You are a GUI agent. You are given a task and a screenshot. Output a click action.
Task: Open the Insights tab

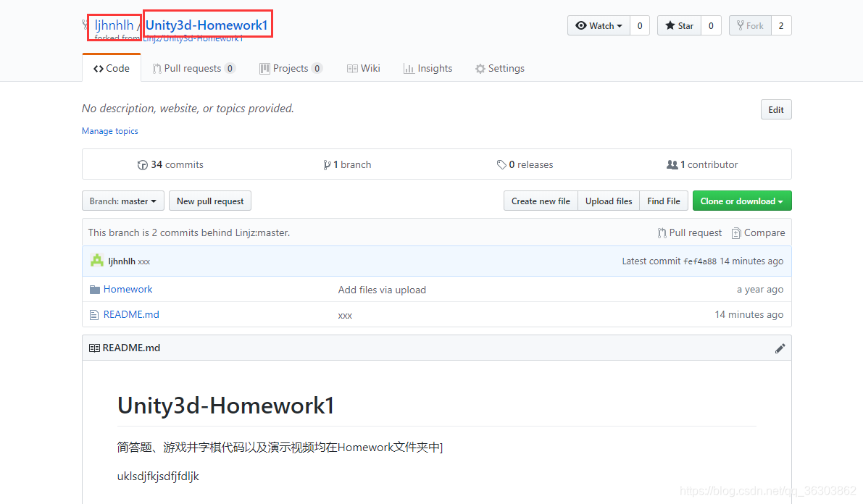point(428,68)
